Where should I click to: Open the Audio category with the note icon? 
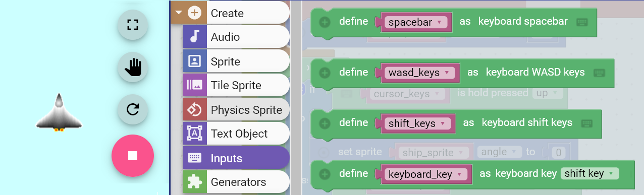point(194,37)
